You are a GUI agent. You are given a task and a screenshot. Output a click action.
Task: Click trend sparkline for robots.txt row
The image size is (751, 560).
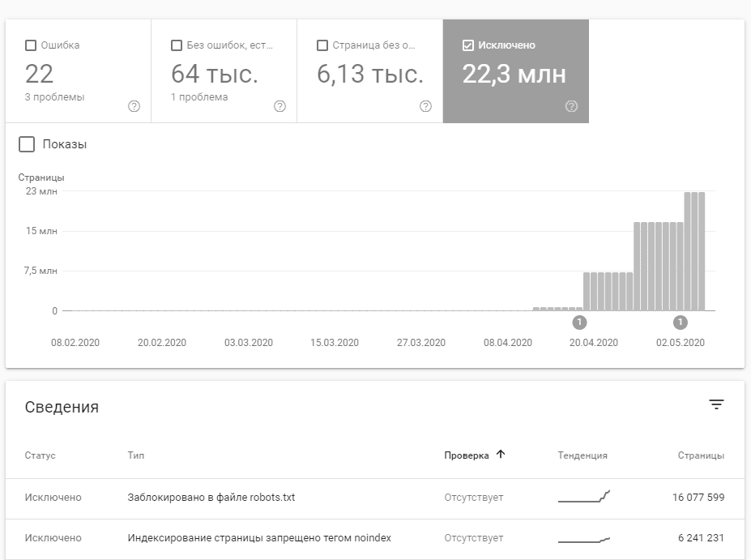pyautogui.click(x=584, y=497)
